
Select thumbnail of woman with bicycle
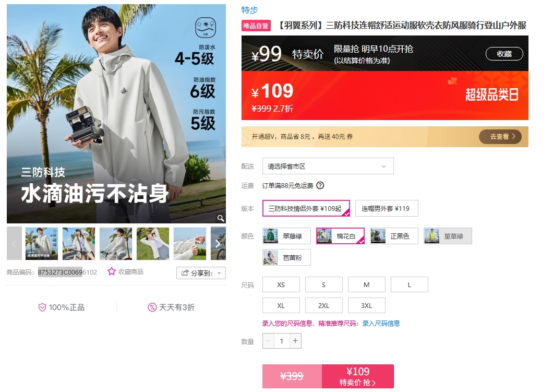[x=79, y=243]
